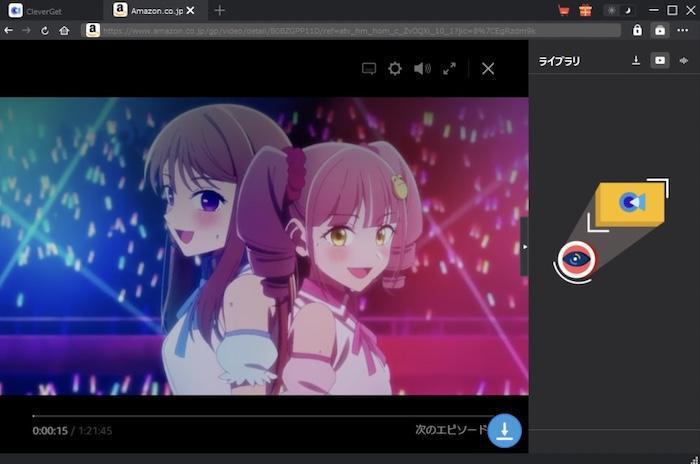
Task: Reload the current page
Action: 45,30
